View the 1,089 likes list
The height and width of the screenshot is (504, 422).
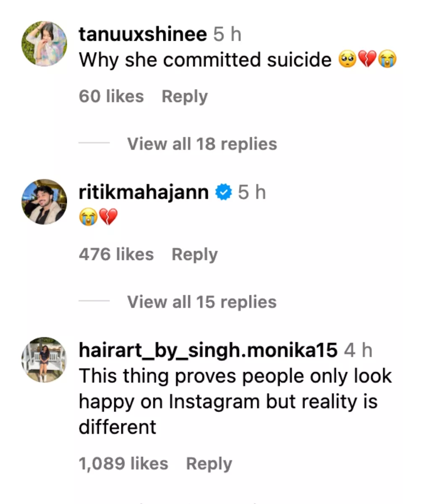(123, 464)
